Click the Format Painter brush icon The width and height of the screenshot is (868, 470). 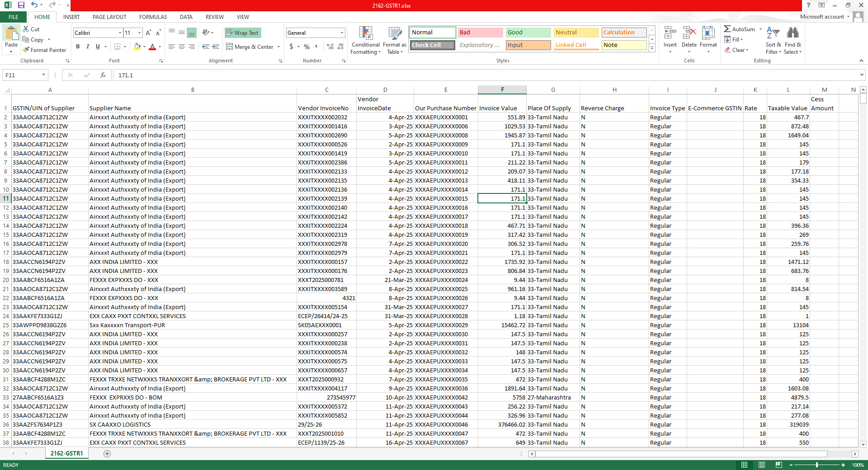[x=26, y=50]
